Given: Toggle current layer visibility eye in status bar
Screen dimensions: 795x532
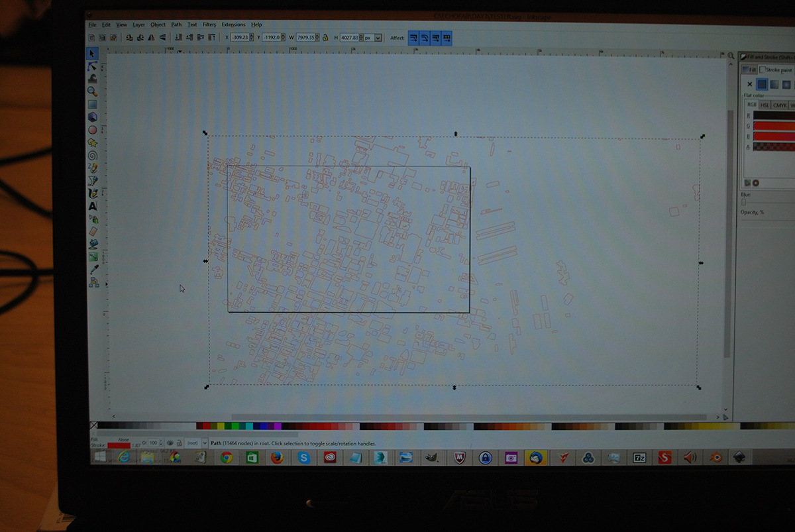Looking at the screenshot, I should (x=170, y=443).
